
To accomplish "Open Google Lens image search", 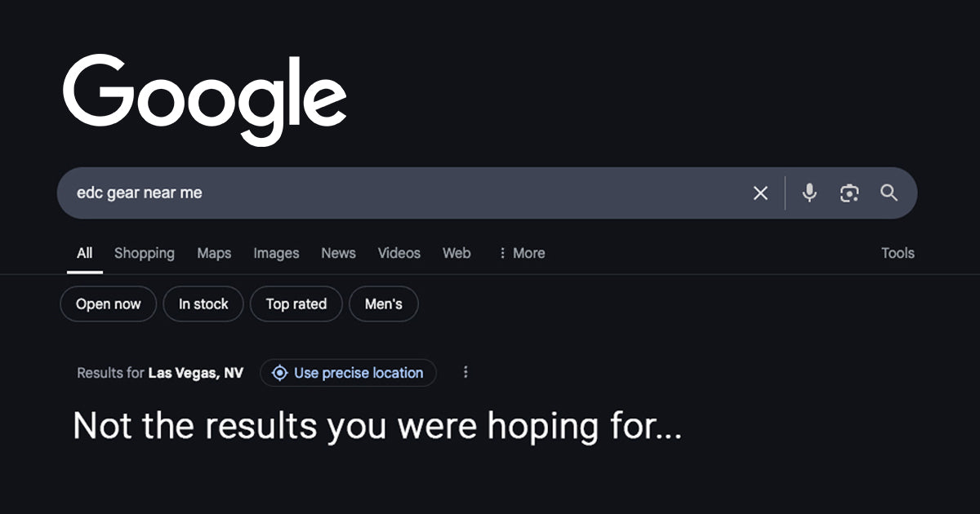I will click(849, 193).
